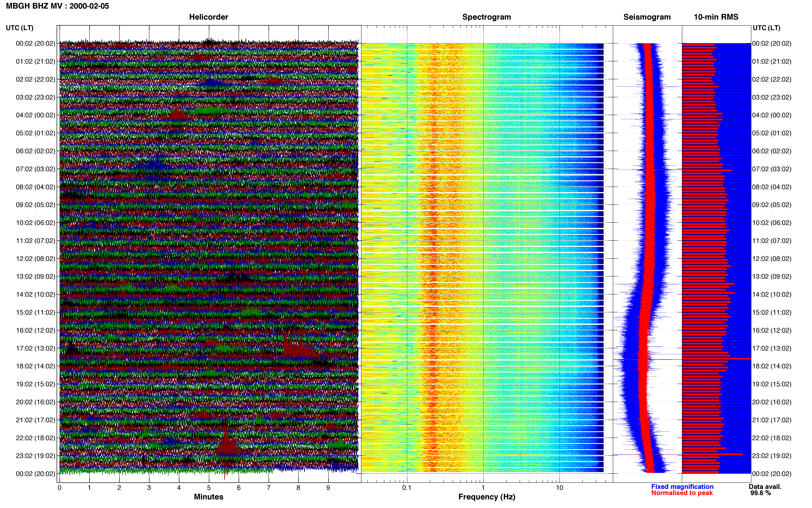Click Helicorder time label 12:02 (08:02)
The image size is (812, 508).
click(36, 259)
